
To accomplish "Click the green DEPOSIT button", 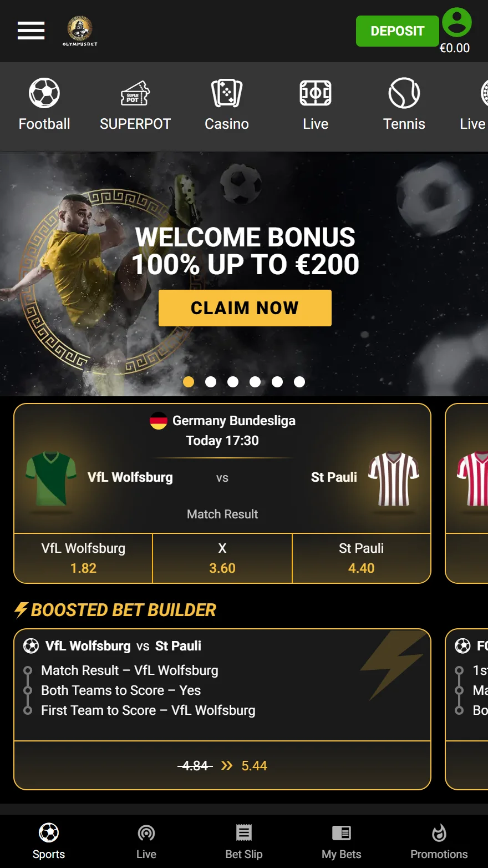I will coord(398,31).
